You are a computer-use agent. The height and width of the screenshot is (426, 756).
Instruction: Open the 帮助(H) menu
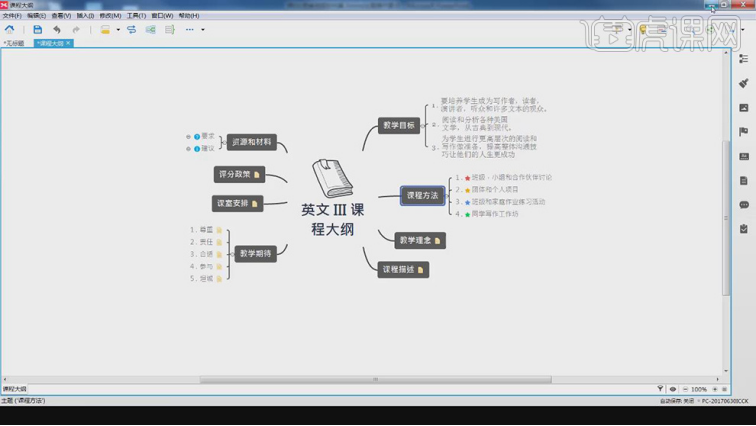point(189,16)
